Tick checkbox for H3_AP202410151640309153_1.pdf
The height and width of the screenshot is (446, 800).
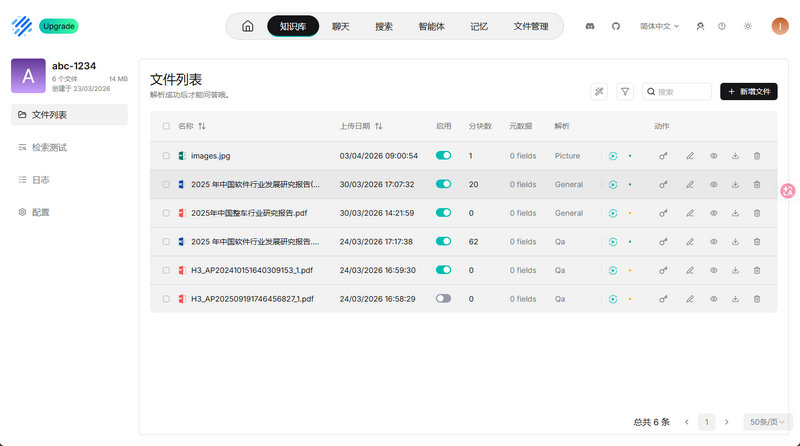[166, 270]
